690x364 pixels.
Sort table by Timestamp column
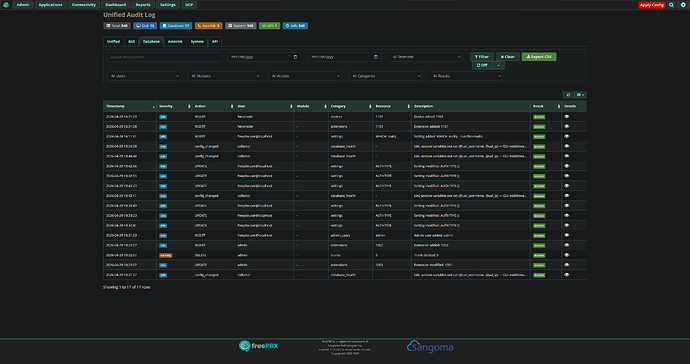pos(130,106)
